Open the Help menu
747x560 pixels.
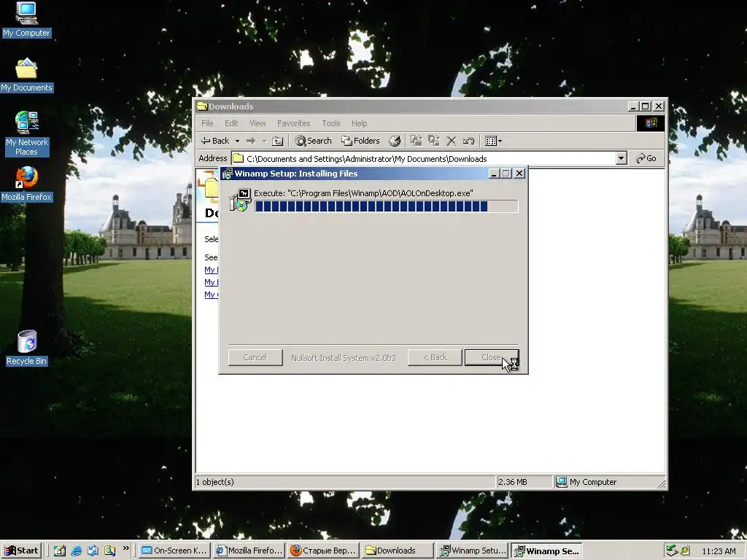click(x=359, y=123)
